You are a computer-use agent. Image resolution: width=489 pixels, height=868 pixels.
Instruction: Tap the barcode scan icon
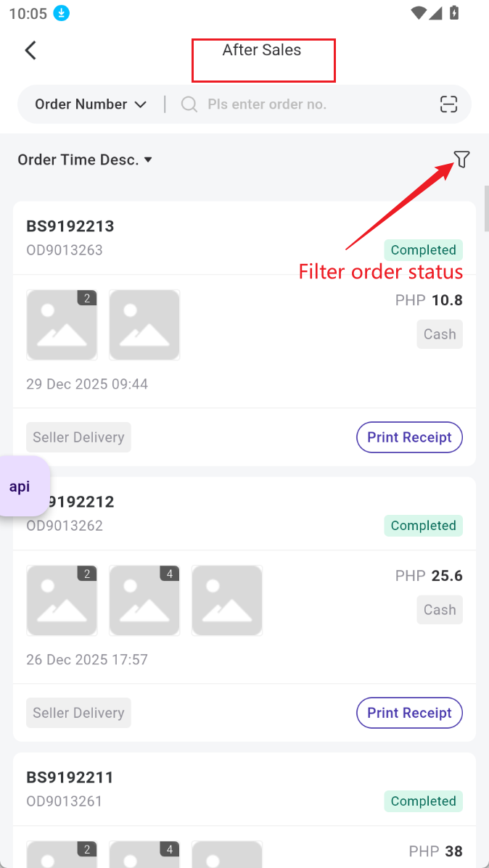449,104
